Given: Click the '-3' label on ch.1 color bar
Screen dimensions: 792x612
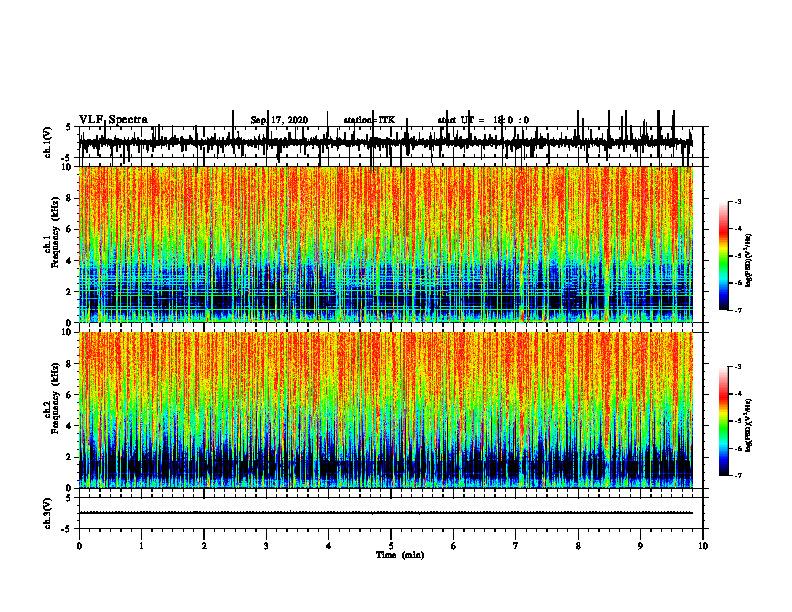Looking at the screenshot, I should pos(737,201).
